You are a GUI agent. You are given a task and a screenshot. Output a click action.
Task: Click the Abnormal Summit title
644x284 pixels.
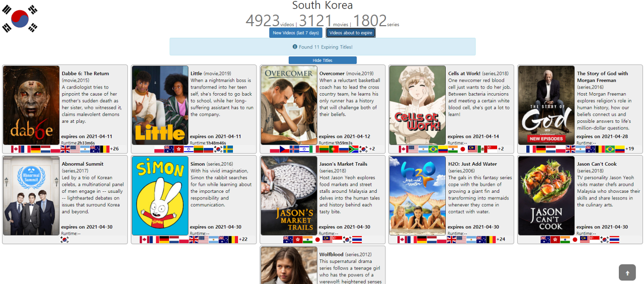click(83, 164)
